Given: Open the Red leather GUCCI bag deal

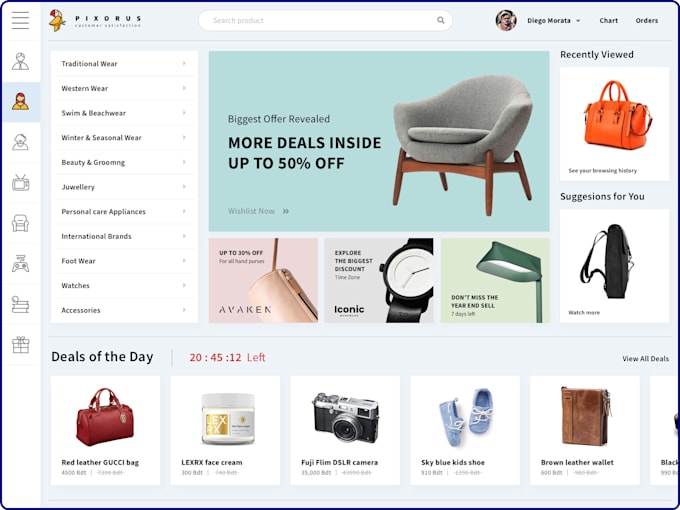Looking at the screenshot, I should (105, 430).
